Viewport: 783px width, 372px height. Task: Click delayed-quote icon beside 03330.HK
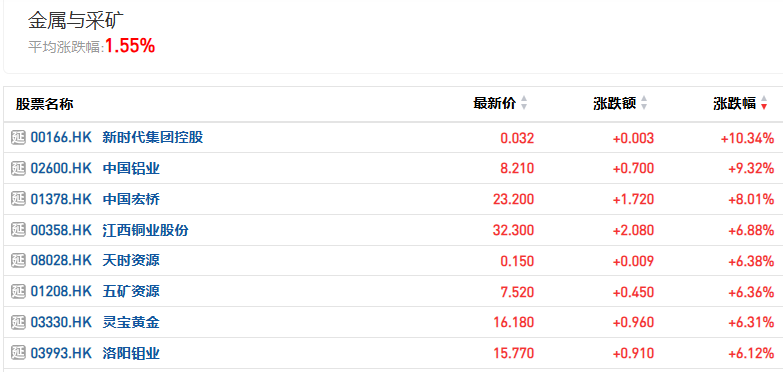(18, 322)
